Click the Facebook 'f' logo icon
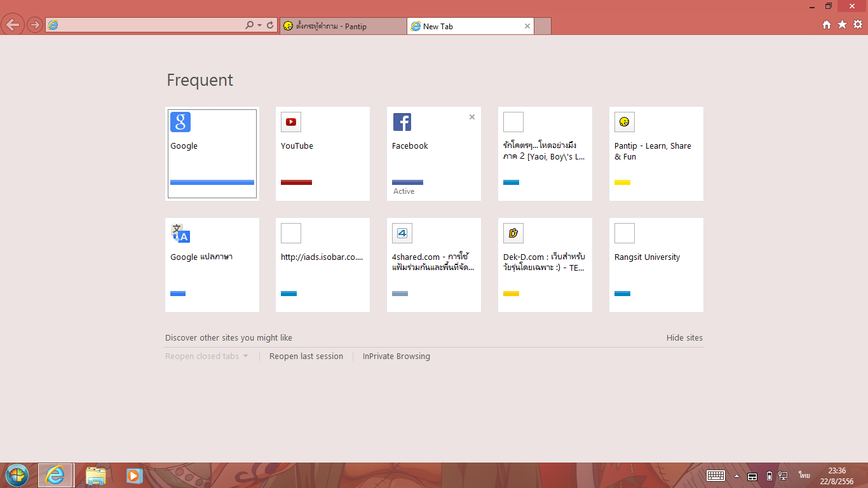 [x=402, y=122]
